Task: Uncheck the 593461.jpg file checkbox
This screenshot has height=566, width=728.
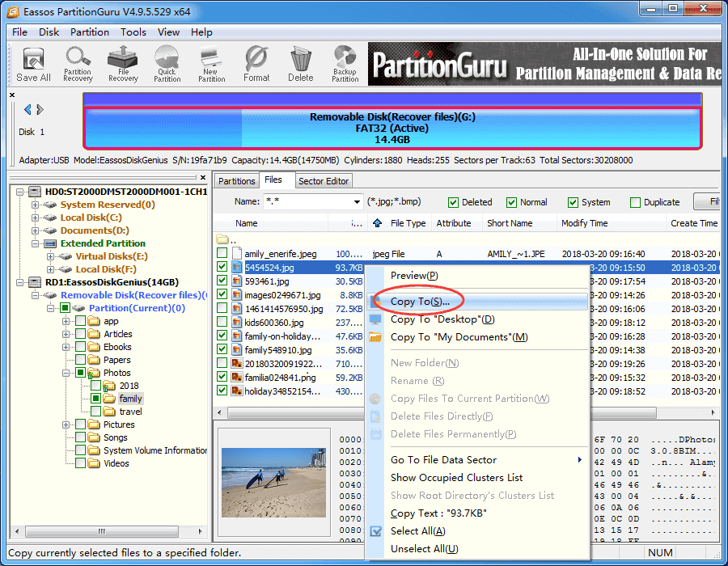Action: (222, 281)
